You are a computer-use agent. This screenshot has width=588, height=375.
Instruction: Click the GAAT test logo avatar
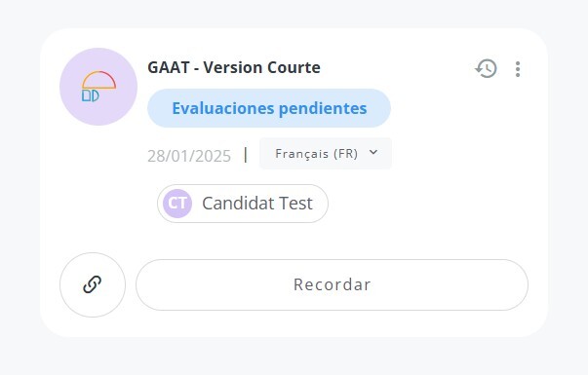click(98, 87)
